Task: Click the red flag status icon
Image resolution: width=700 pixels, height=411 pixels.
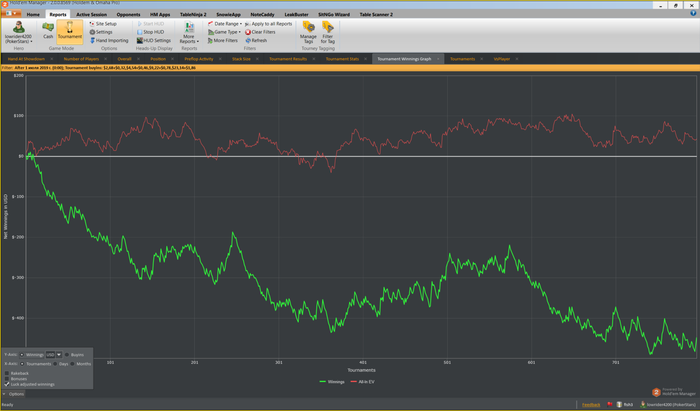Action: [x=610, y=404]
